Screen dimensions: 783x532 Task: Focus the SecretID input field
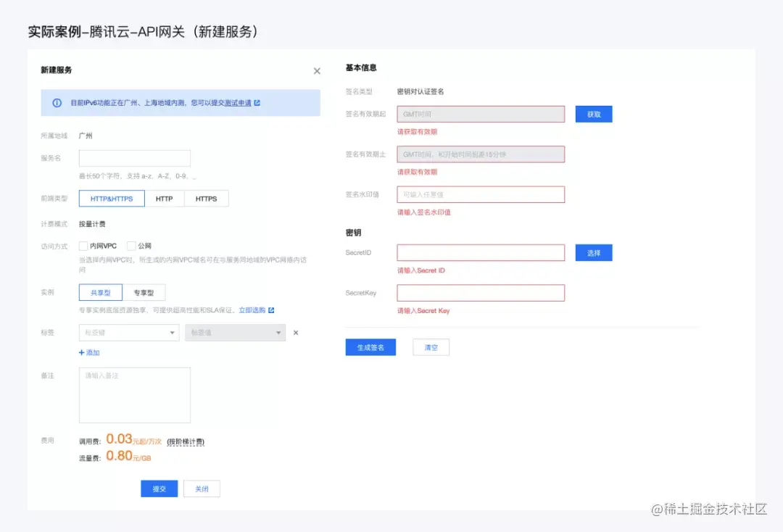(x=481, y=252)
